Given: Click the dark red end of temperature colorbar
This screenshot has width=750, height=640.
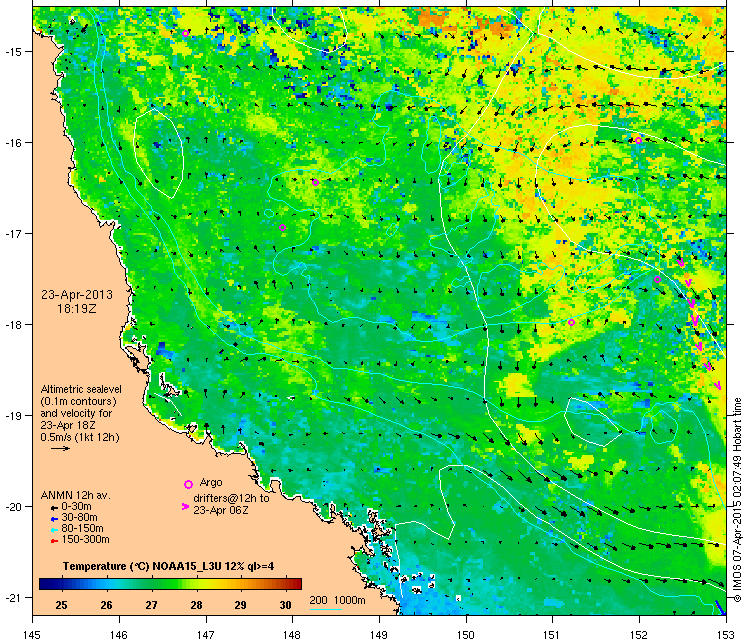Looking at the screenshot, I should point(297,584).
